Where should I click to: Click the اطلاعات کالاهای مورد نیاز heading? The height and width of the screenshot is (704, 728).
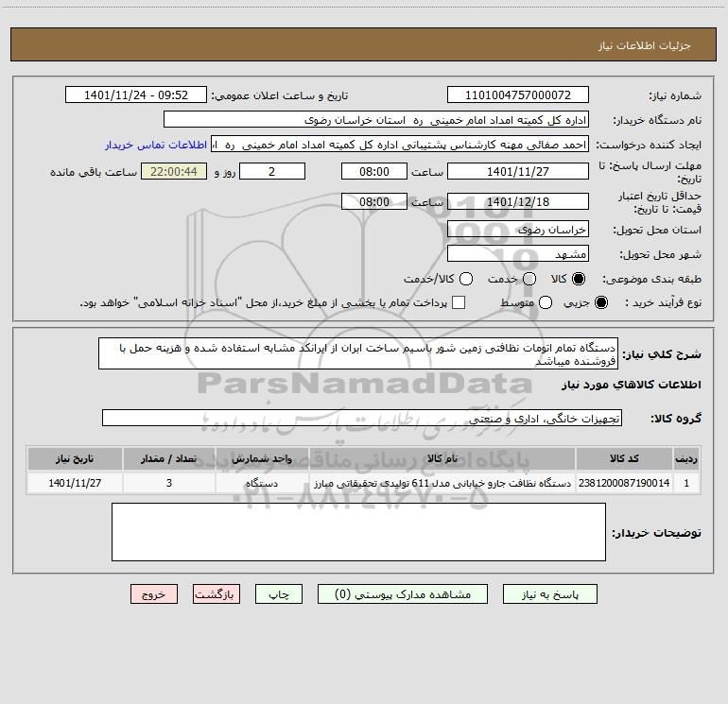[631, 385]
